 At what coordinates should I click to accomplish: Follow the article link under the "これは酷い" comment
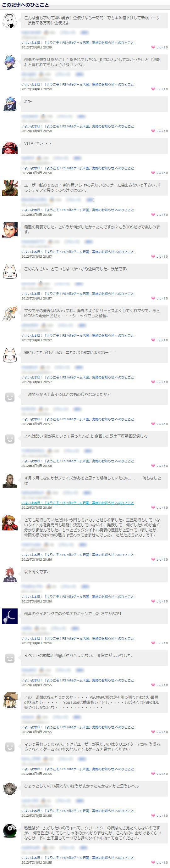(77, 461)
